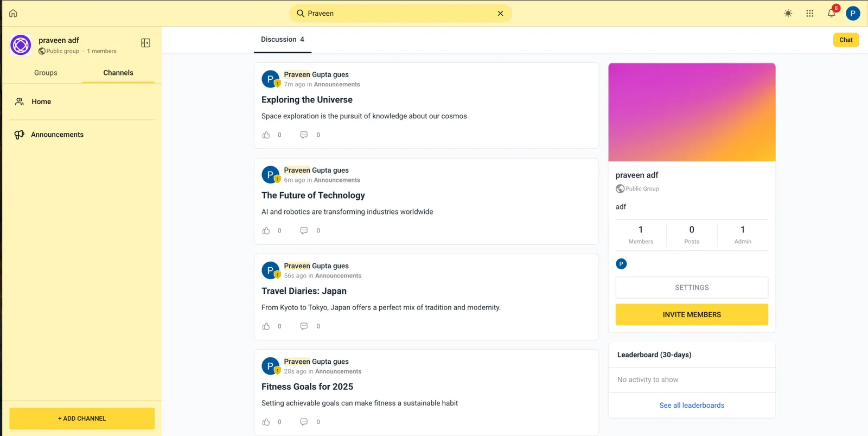Image resolution: width=868 pixels, height=436 pixels.
Task: Click the group cover gradient image
Action: pos(692,112)
